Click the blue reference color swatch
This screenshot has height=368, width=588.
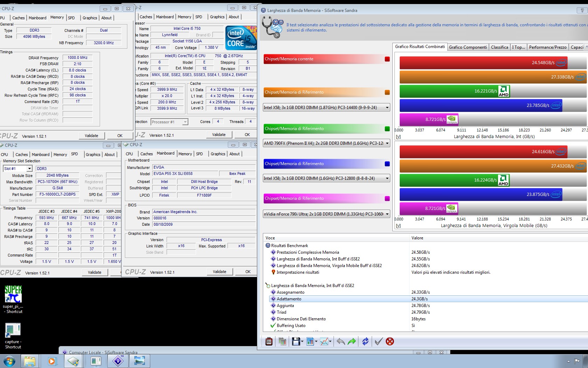(387, 164)
